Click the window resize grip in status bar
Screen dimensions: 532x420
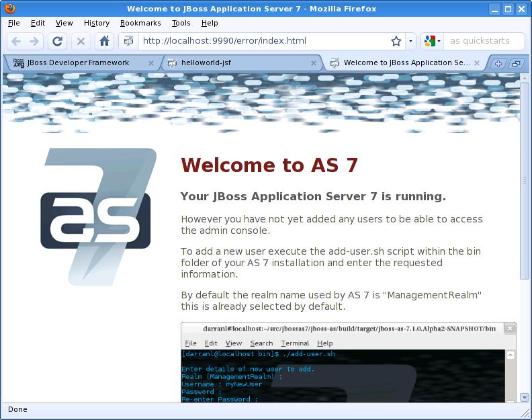(x=525, y=413)
